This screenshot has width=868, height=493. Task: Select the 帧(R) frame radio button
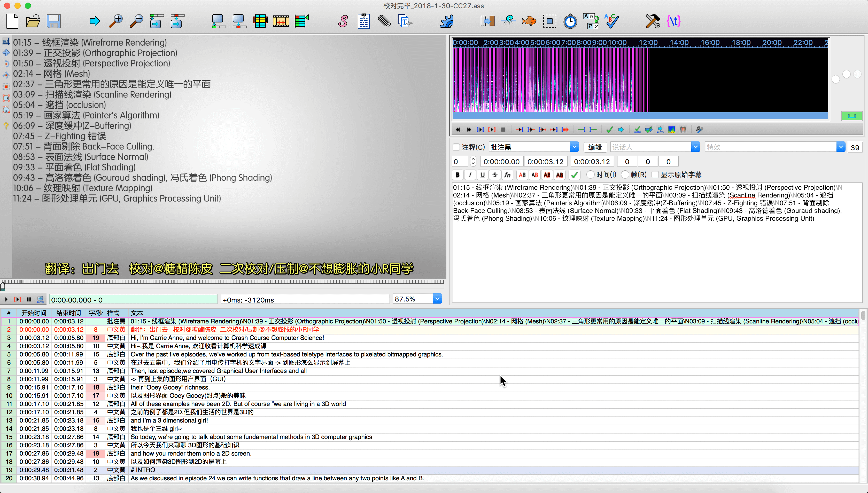point(625,175)
